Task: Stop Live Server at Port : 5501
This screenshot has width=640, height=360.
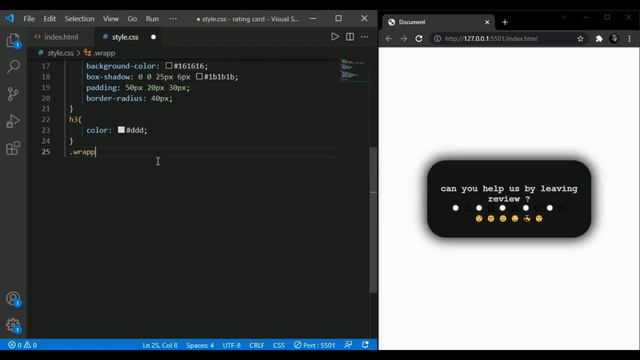Action: tap(314, 345)
